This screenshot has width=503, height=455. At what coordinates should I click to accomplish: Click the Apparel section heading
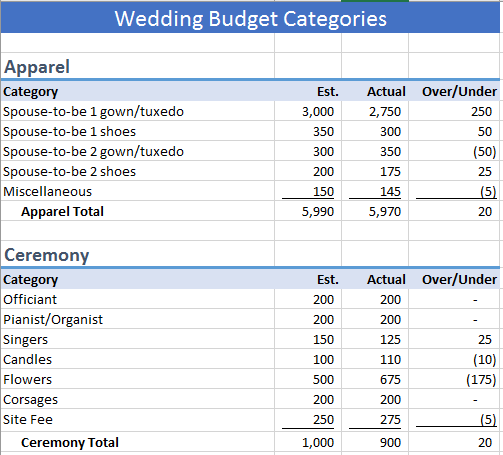click(37, 67)
